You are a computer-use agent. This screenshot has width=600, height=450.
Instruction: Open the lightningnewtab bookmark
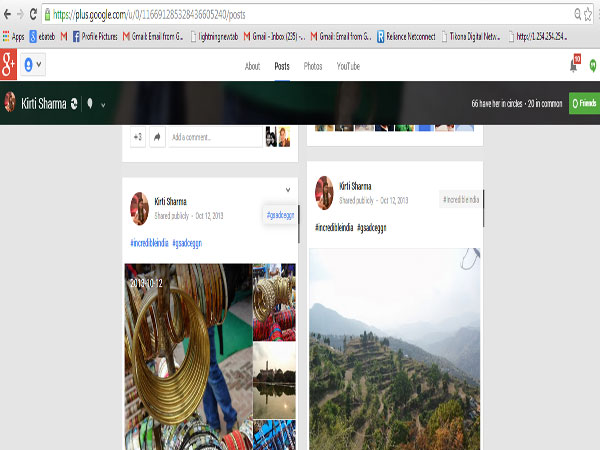[214, 36]
